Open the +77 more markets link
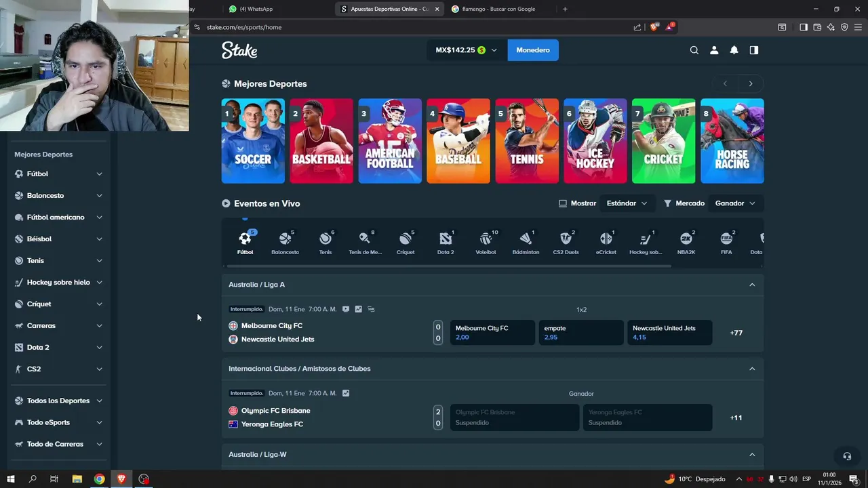The image size is (868, 488). coord(736,333)
